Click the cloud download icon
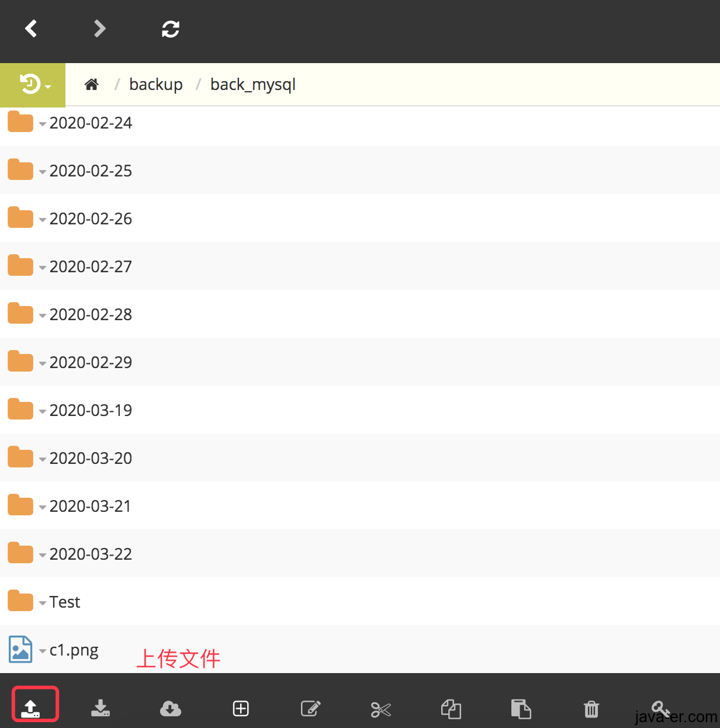The width and height of the screenshot is (720, 728). (x=170, y=709)
